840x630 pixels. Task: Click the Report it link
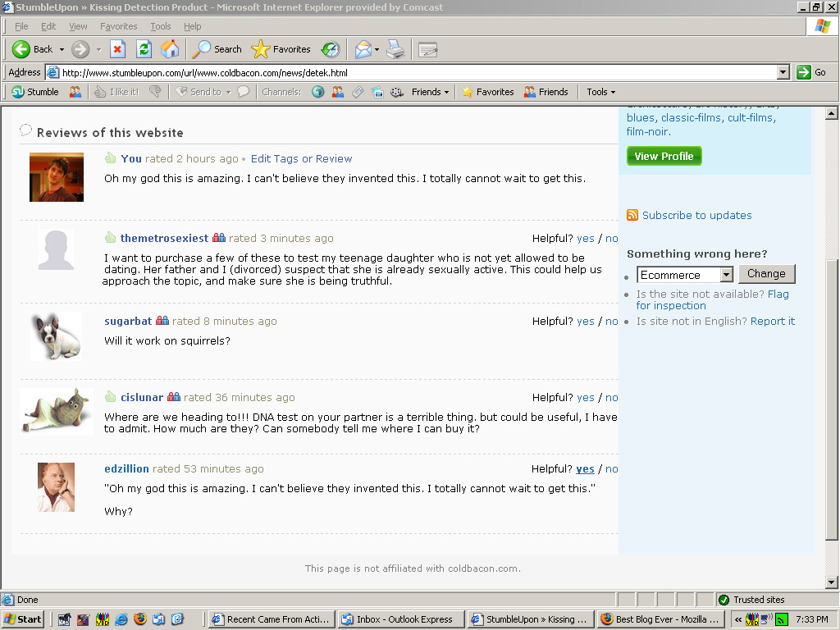tap(773, 322)
